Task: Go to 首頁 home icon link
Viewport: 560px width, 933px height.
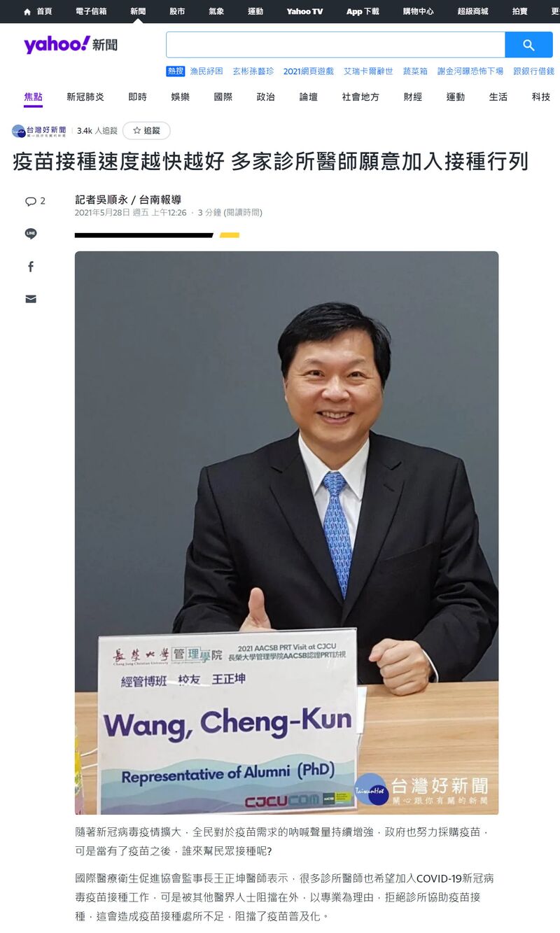Action: [x=38, y=11]
